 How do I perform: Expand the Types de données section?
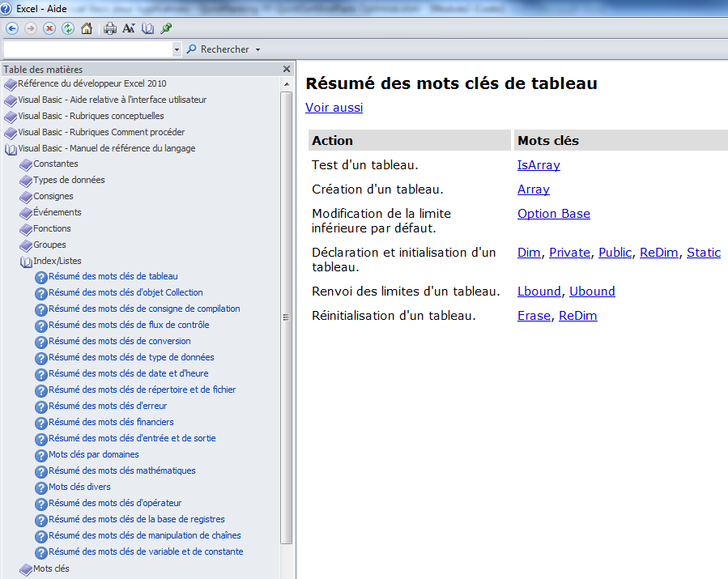[26, 181]
